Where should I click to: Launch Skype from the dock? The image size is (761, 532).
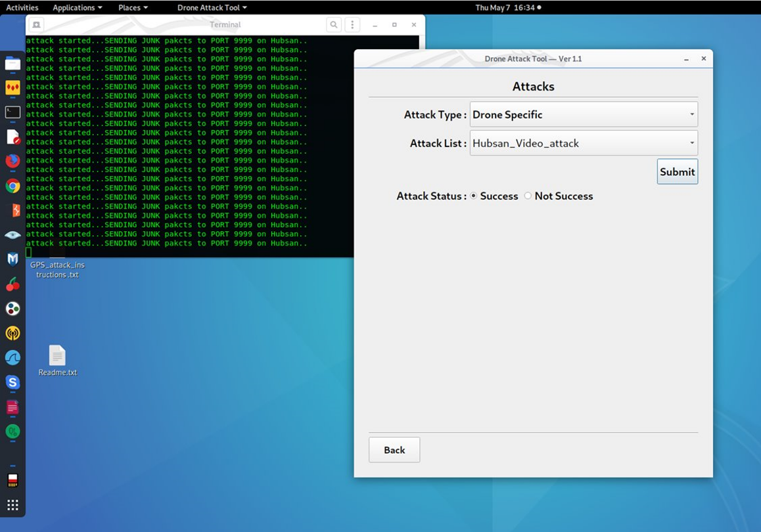12,382
